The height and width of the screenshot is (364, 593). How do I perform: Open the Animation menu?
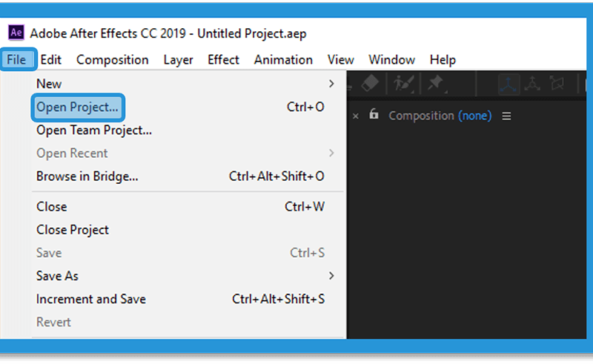tap(283, 60)
